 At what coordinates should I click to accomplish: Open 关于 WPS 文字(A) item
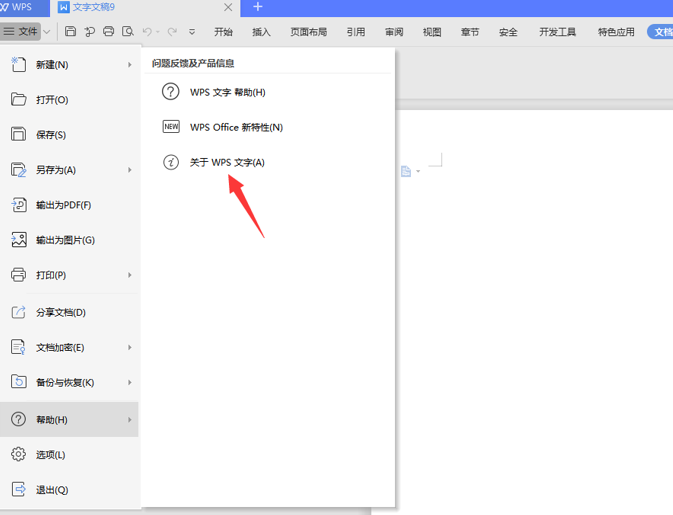coord(268,162)
